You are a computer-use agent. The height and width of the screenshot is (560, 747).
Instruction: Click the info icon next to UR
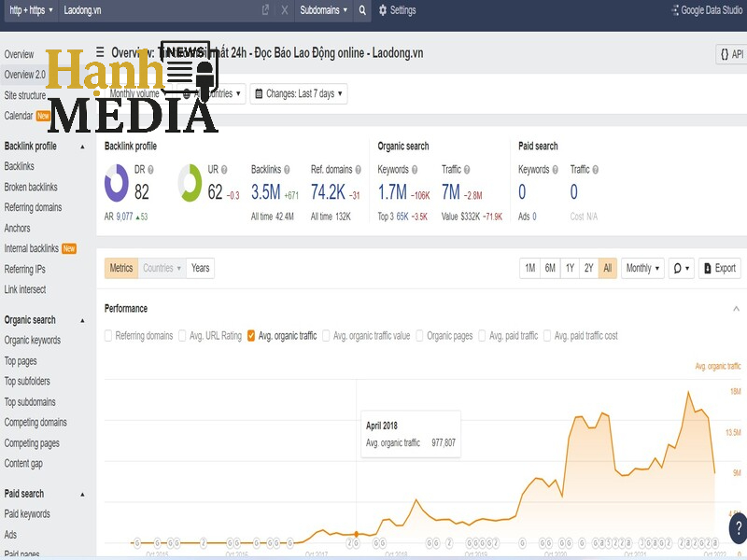(224, 170)
